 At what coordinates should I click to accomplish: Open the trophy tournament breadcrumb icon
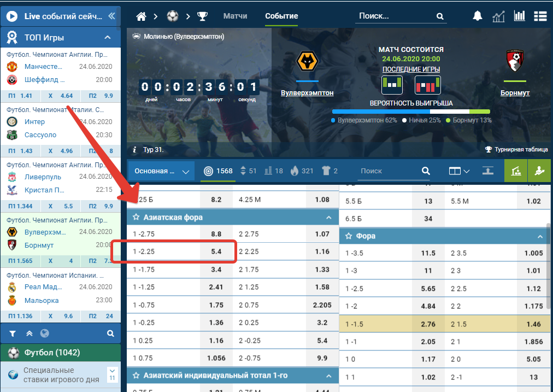(202, 16)
